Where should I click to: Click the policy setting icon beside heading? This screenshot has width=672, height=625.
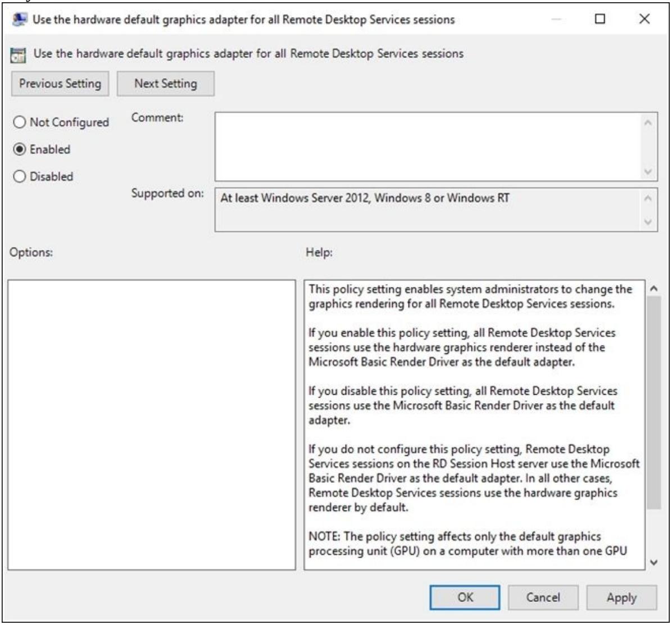click(18, 55)
